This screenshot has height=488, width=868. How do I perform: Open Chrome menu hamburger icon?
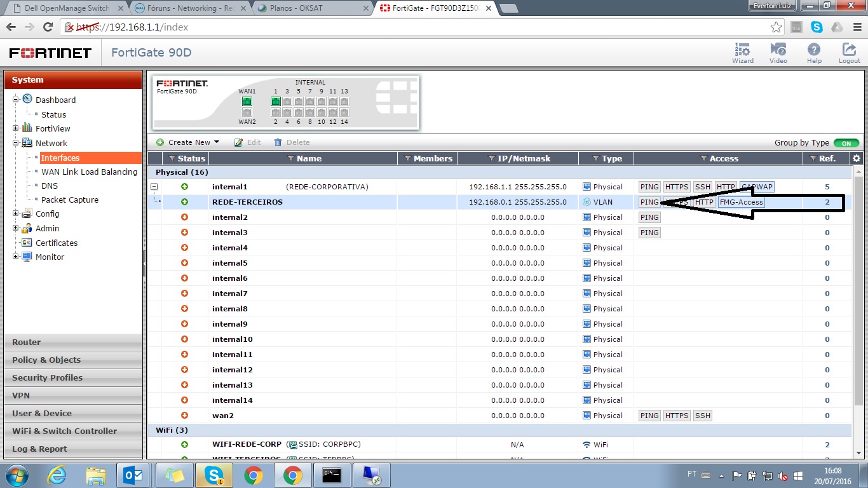(x=856, y=27)
